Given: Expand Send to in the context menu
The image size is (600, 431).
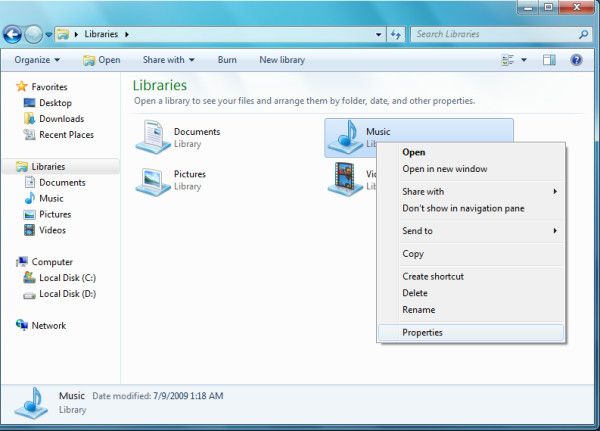Looking at the screenshot, I should [x=471, y=231].
